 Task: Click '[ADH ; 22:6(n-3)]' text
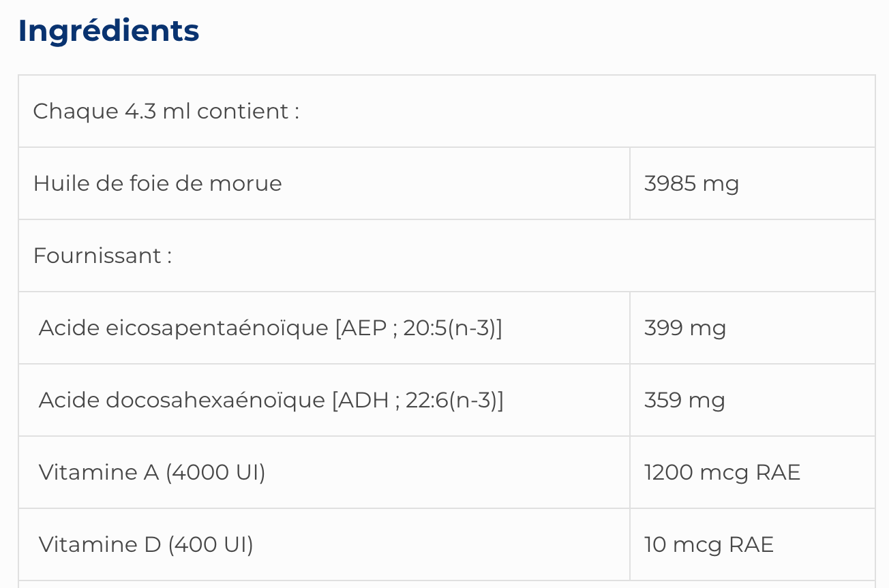417,400
